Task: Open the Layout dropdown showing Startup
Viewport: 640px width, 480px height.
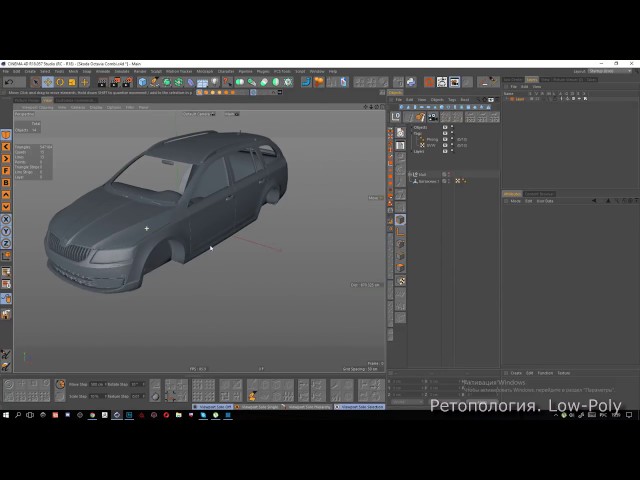Action: tap(610, 71)
